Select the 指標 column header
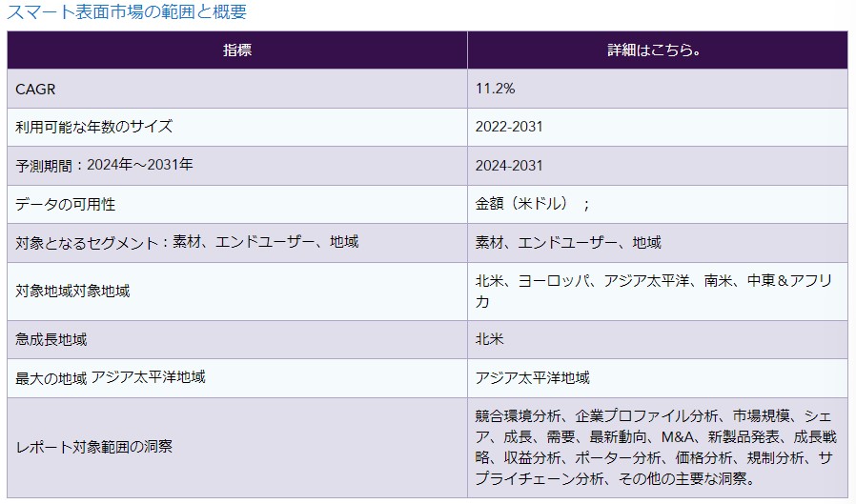Image resolution: width=856 pixels, height=504 pixels. (237, 50)
